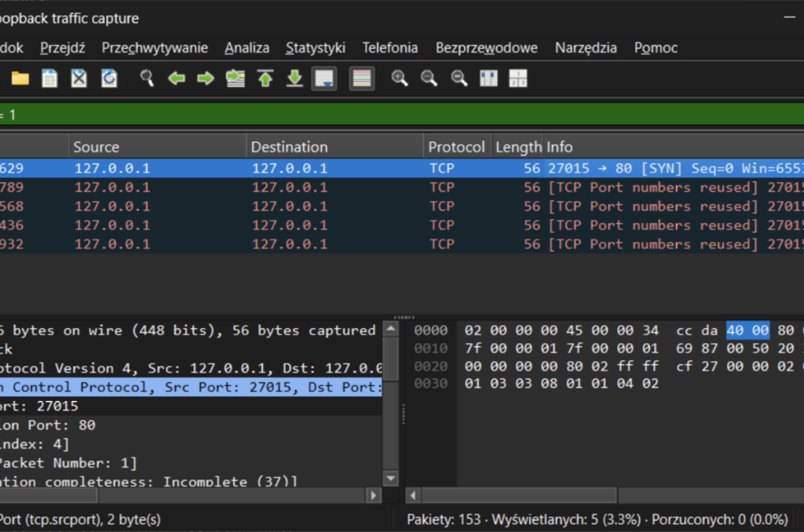Close the current capture file via toolbar
The width and height of the screenshot is (804, 532).
(x=79, y=78)
